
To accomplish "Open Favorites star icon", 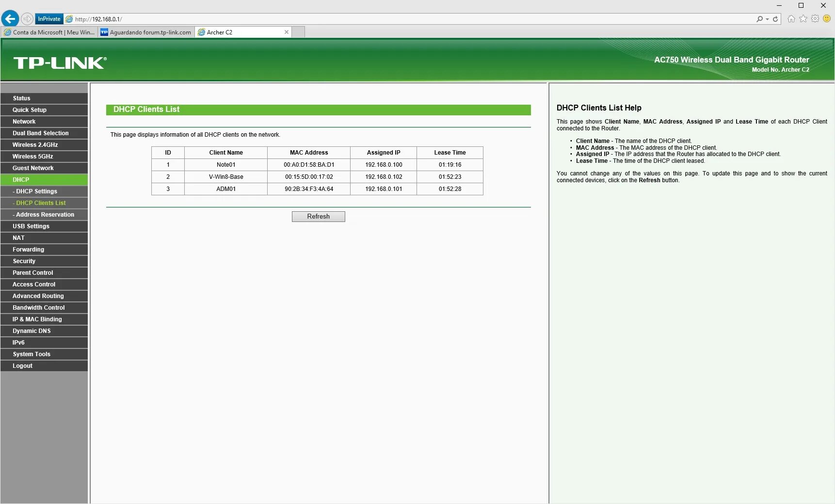I will (803, 18).
